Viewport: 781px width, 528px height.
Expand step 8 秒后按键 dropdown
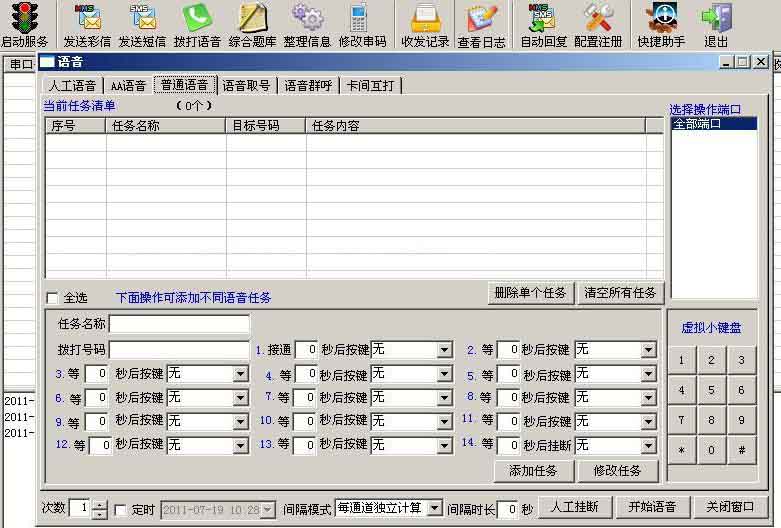(x=648, y=397)
